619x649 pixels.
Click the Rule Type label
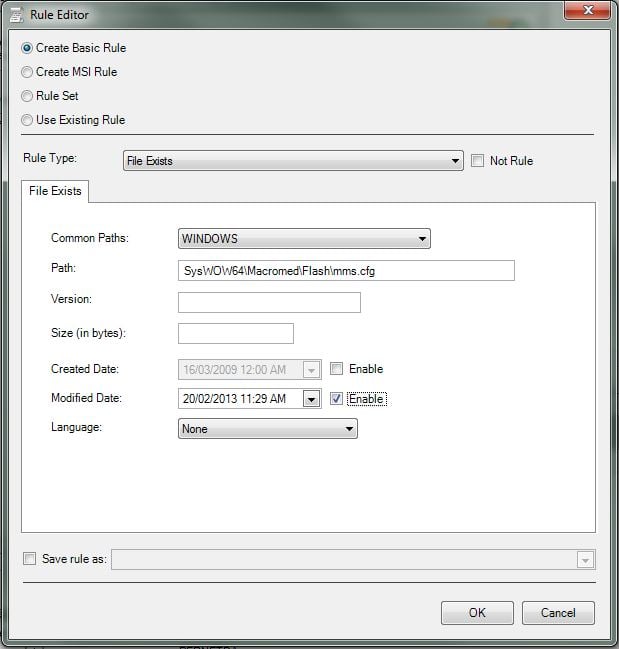coord(50,158)
